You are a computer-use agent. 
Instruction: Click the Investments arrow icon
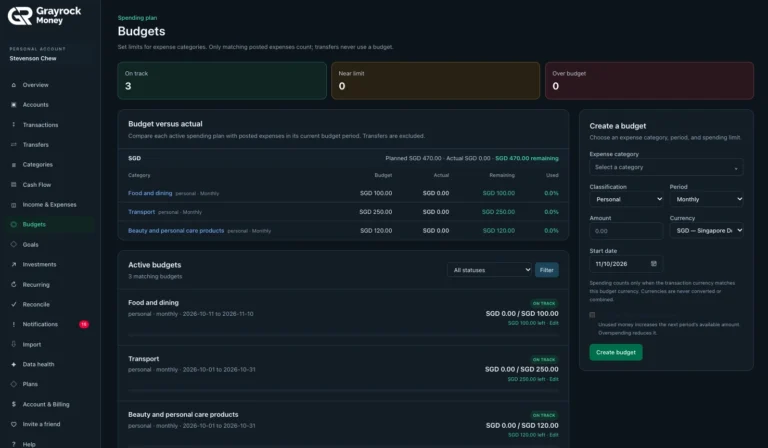[x=14, y=264]
